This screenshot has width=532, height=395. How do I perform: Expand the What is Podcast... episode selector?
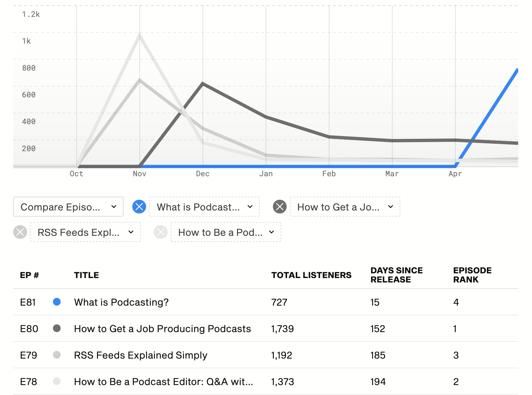click(205, 207)
